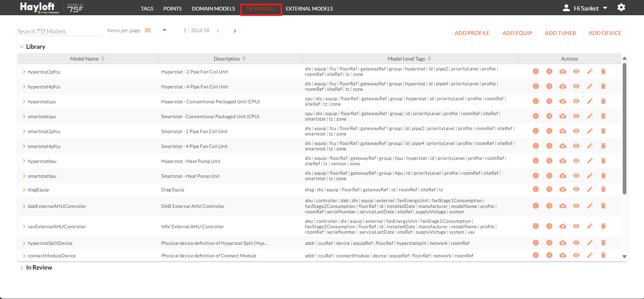644x299 pixels.
Task: Delete the hyperstat2pfcu model
Action: click(603, 71)
